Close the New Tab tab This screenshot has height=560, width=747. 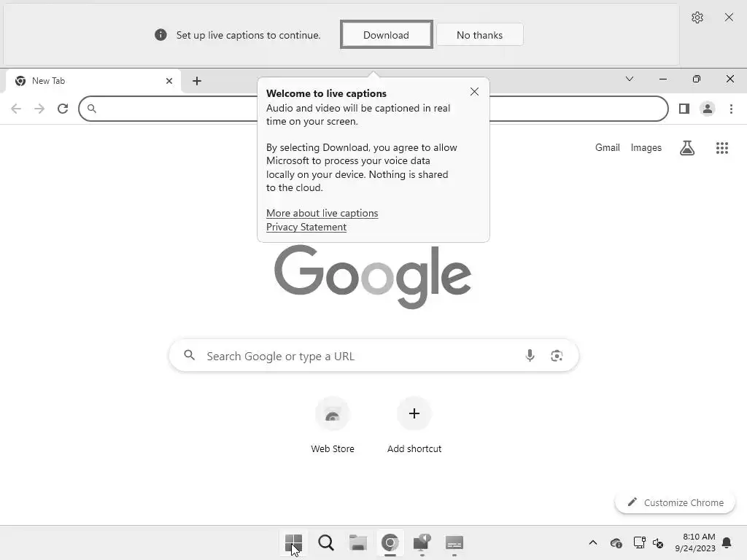pyautogui.click(x=169, y=81)
